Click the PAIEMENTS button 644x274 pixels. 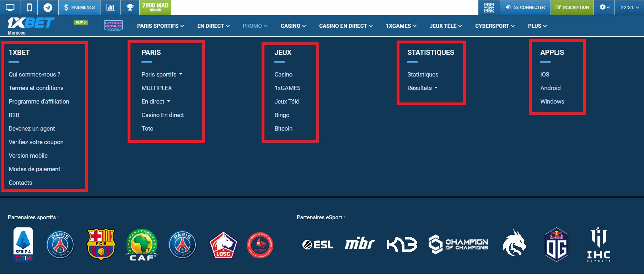pos(79,7)
